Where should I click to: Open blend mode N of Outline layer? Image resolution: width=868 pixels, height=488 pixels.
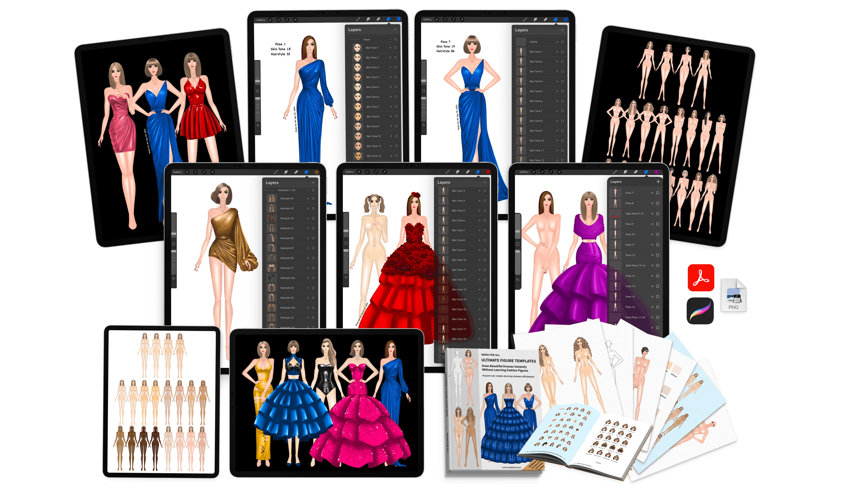click(557, 42)
